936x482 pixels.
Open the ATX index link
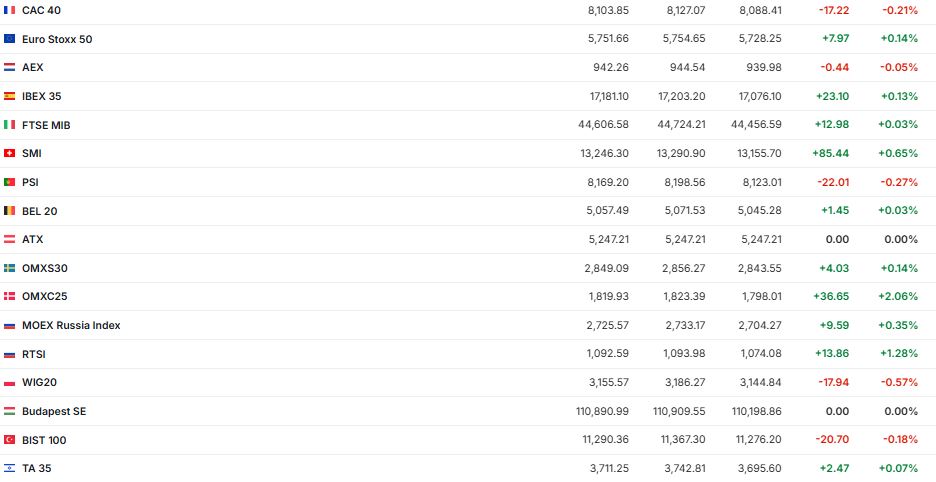[33, 239]
